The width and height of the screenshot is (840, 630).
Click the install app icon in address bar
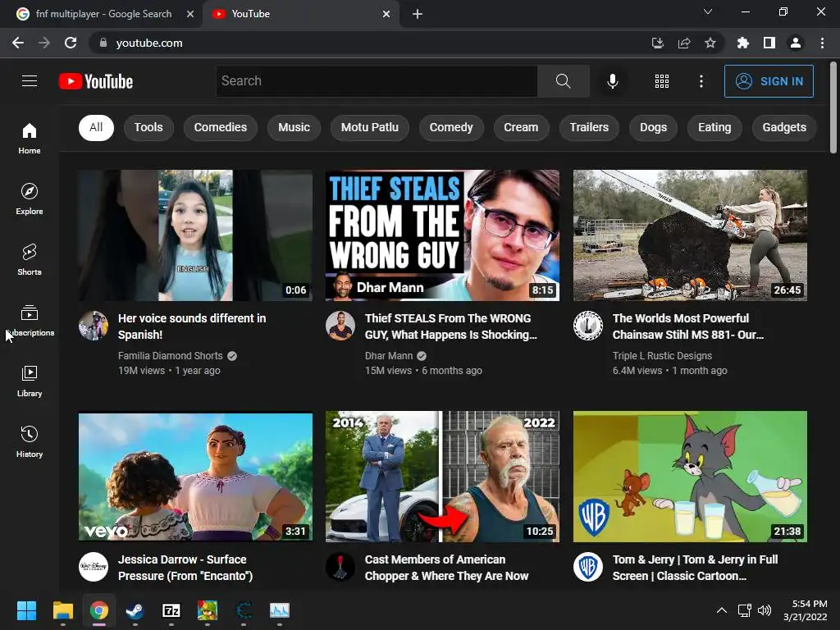[657, 43]
